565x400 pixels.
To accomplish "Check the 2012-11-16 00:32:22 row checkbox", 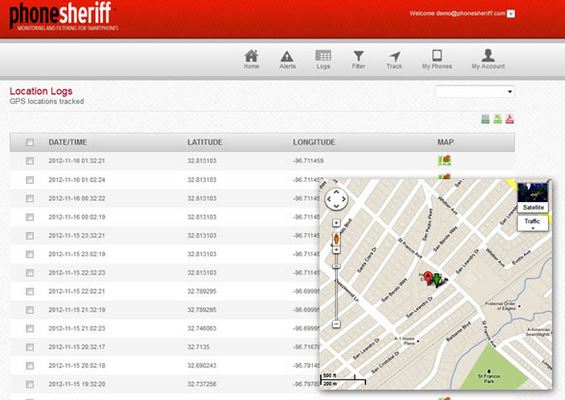I will [x=30, y=199].
